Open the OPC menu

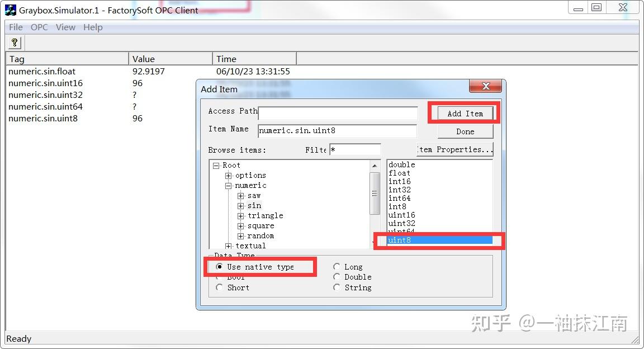[x=39, y=27]
